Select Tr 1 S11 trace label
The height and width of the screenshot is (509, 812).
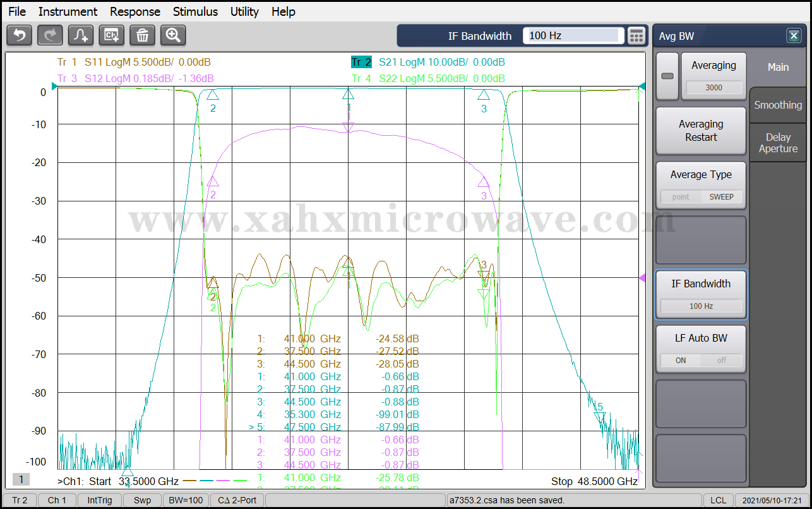[x=134, y=62]
